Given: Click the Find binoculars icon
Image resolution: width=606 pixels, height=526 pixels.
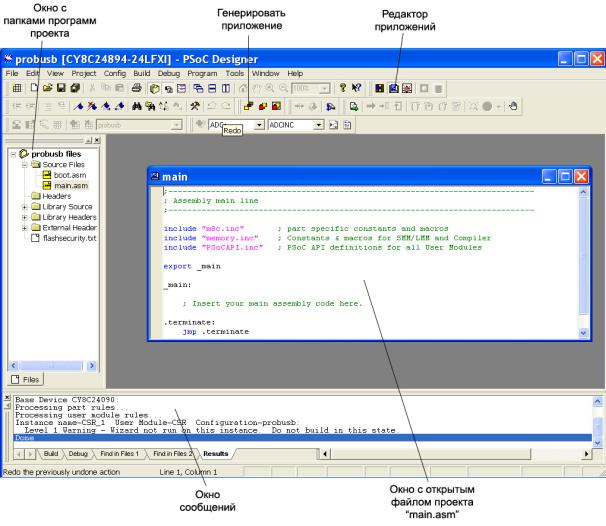Looking at the screenshot, I should pos(136,106).
